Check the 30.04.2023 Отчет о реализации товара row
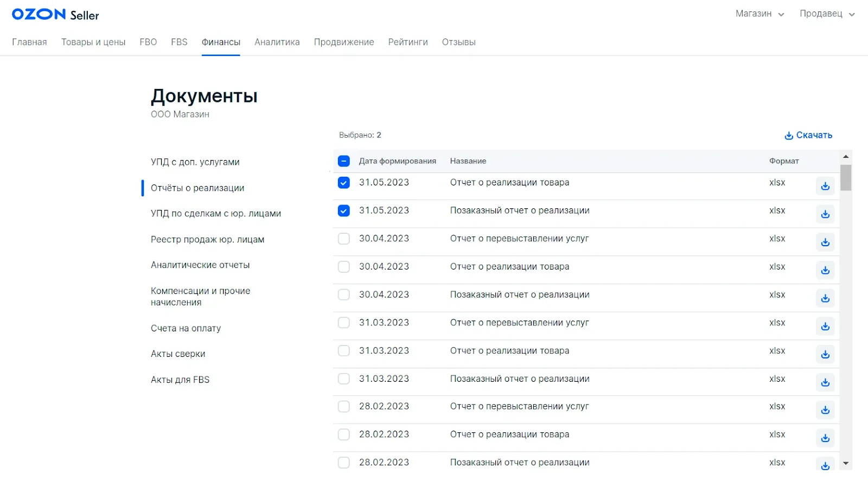 point(344,267)
